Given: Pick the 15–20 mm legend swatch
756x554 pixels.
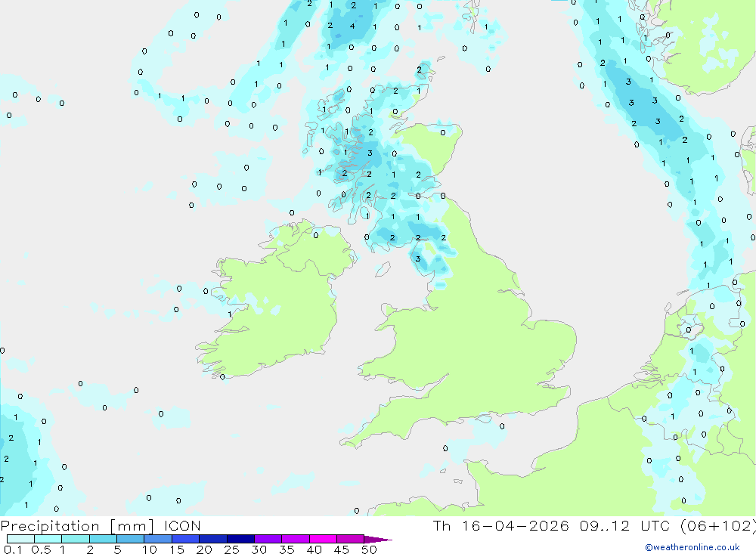Looking at the screenshot, I should tap(186, 539).
